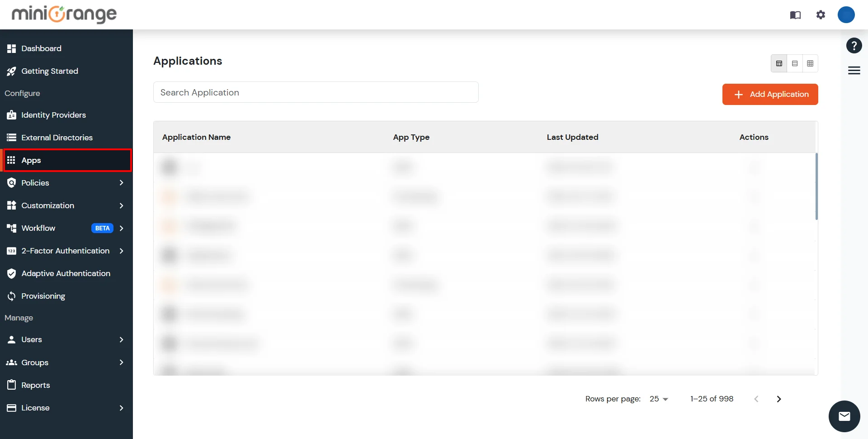Screen dimensions: 868x439
Task: Open the settings gear in the top bar
Action: 821,15
